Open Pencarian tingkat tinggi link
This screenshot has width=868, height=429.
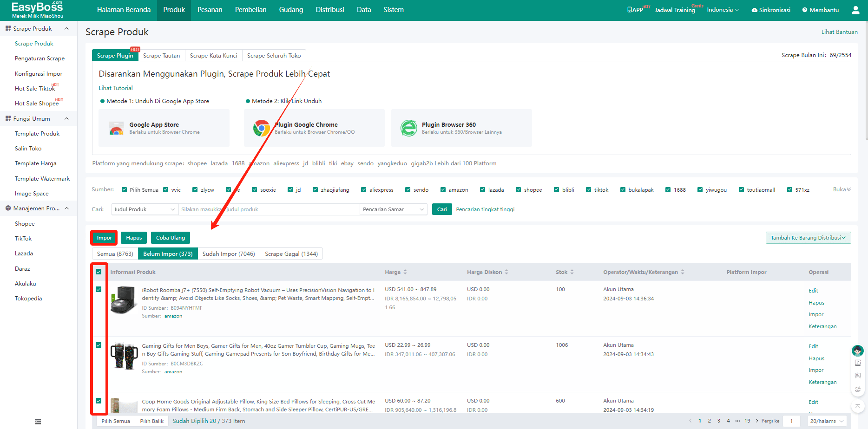(x=485, y=209)
